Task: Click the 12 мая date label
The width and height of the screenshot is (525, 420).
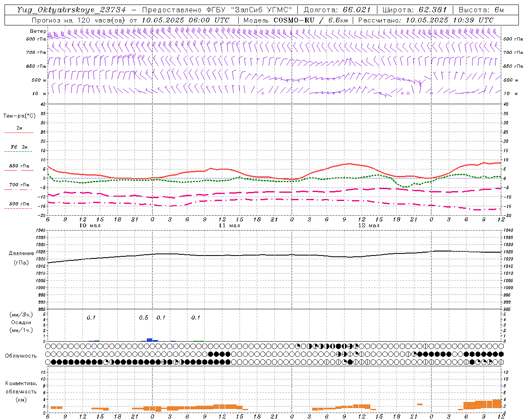Action: [369, 226]
